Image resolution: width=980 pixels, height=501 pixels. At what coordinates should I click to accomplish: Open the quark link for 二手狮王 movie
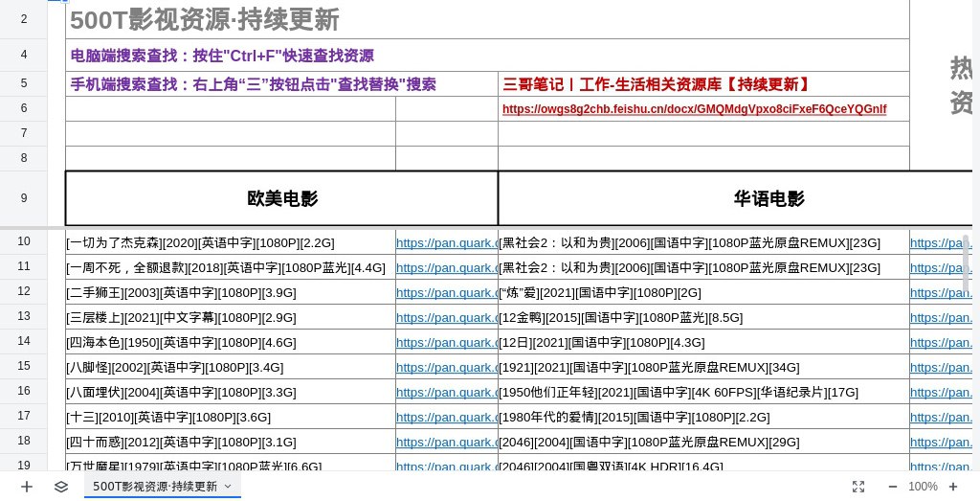[446, 293]
